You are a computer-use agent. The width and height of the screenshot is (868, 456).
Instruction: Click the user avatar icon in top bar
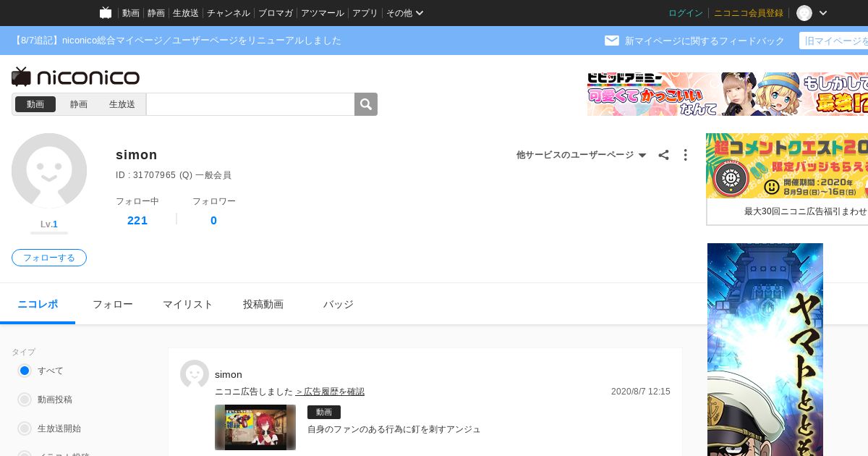tap(804, 13)
